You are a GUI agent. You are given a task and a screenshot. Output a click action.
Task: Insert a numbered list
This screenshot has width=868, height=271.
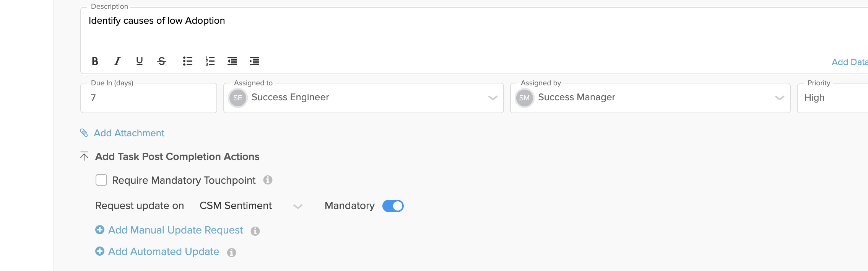point(210,61)
